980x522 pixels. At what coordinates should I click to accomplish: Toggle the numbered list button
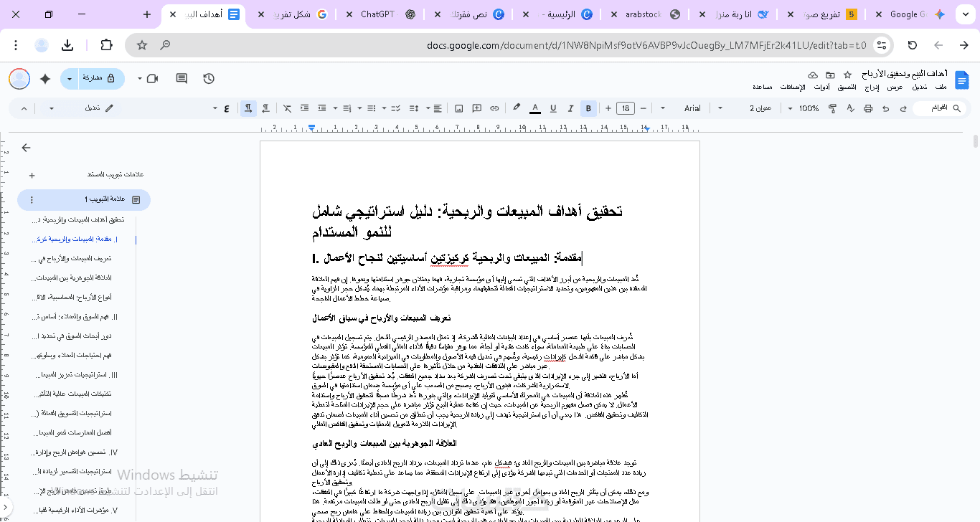pyautogui.click(x=347, y=108)
